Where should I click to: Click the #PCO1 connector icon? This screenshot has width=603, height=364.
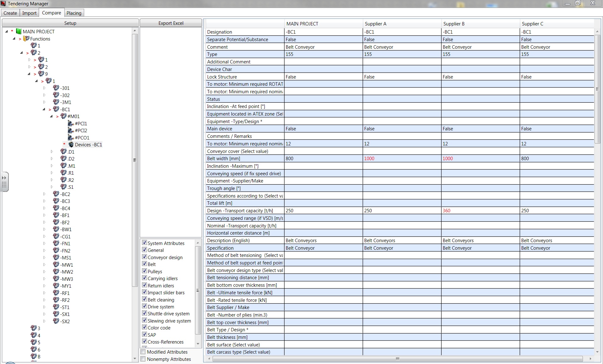71,138
